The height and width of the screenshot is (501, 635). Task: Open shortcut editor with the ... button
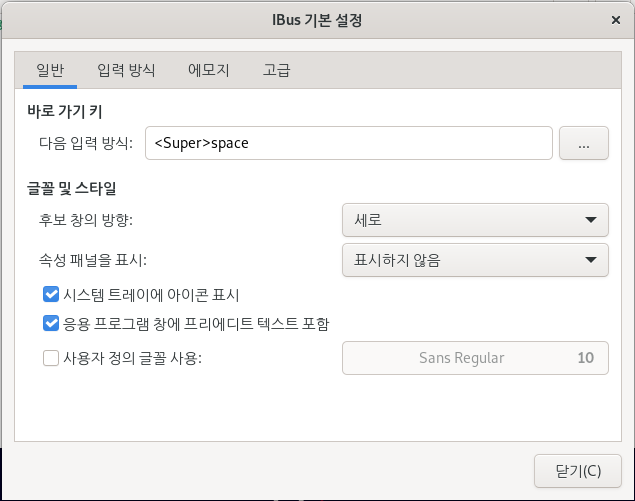click(x=584, y=143)
